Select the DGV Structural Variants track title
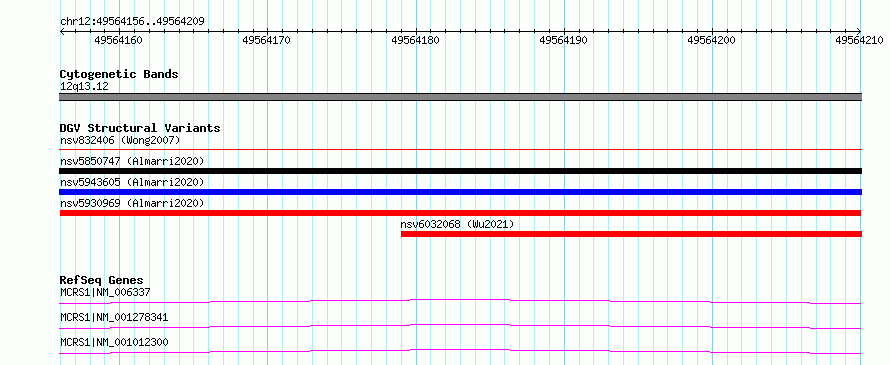The height and width of the screenshot is (365, 890). coord(140,128)
